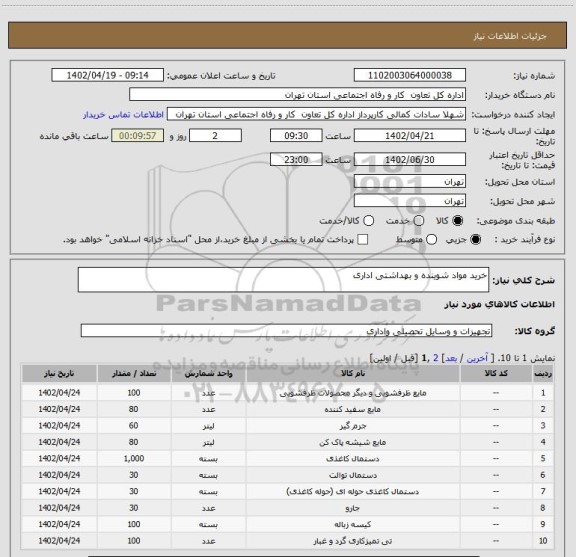Click the price validity date 1402/06/30

pyautogui.click(x=410, y=159)
